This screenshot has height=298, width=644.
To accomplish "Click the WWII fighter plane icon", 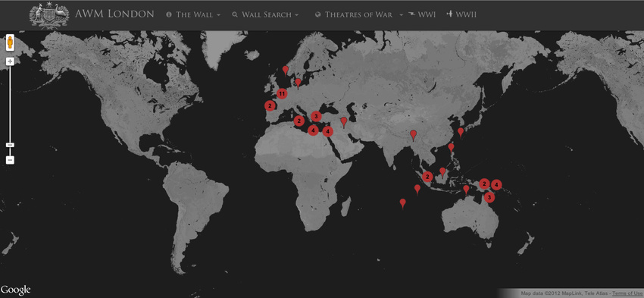I will point(449,14).
